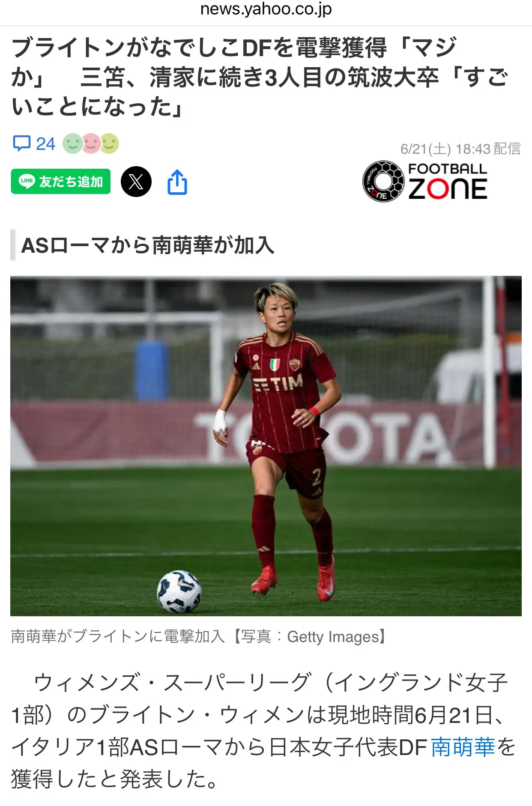Tap the comment count 24
The image size is (532, 806).
pyautogui.click(x=45, y=144)
